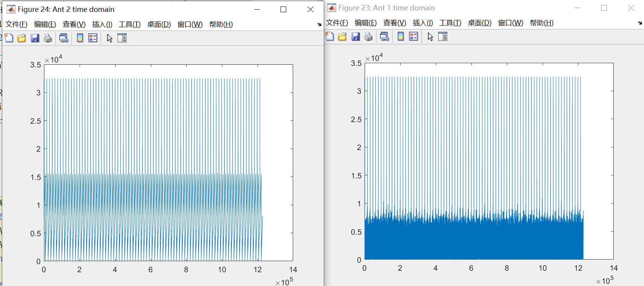Click y-axis label 1.5 in Figure 24
The height and width of the screenshot is (286, 644).
[36, 177]
